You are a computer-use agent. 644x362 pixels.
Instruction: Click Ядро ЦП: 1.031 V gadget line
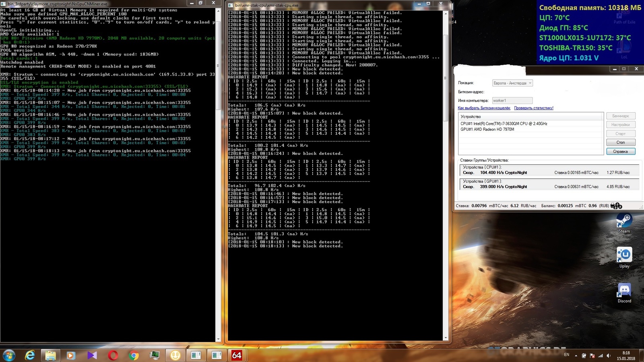pyautogui.click(x=569, y=58)
